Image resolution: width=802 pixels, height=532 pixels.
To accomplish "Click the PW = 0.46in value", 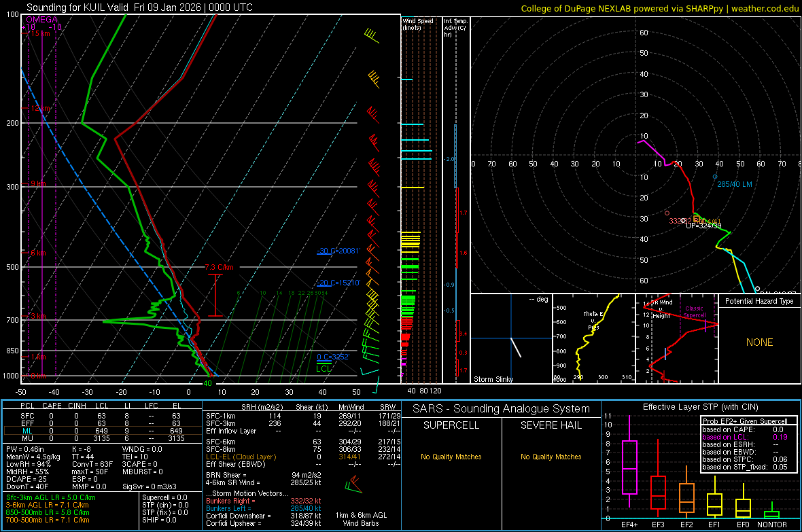I will coord(25,449).
